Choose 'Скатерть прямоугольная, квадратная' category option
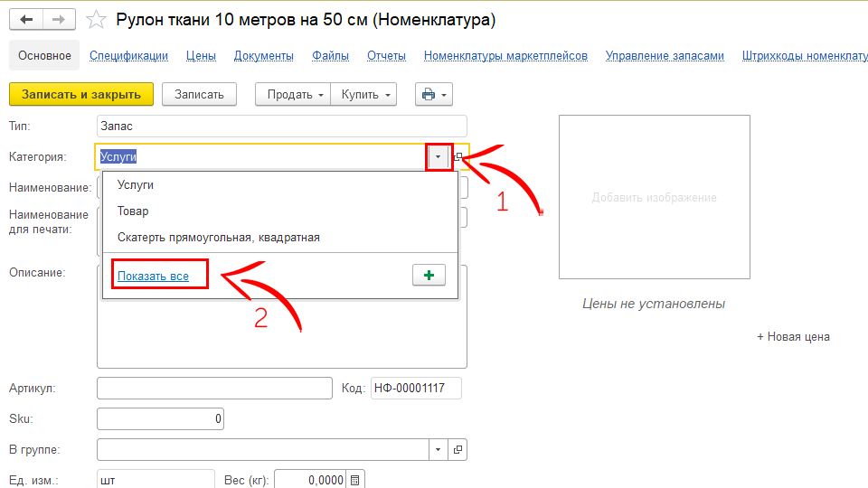This screenshot has height=488, width=868. point(218,238)
